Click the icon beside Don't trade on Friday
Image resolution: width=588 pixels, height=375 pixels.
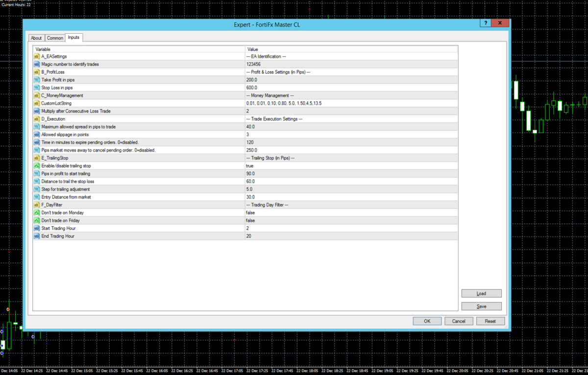point(37,221)
